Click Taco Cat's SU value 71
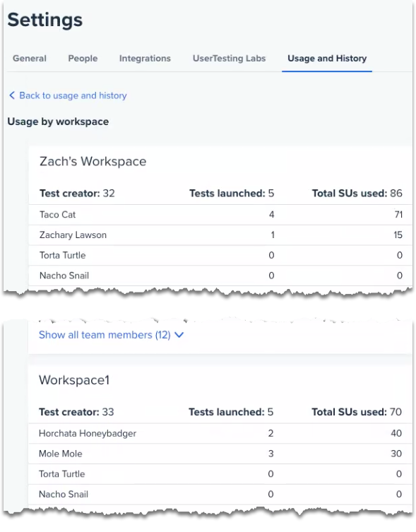 click(398, 215)
